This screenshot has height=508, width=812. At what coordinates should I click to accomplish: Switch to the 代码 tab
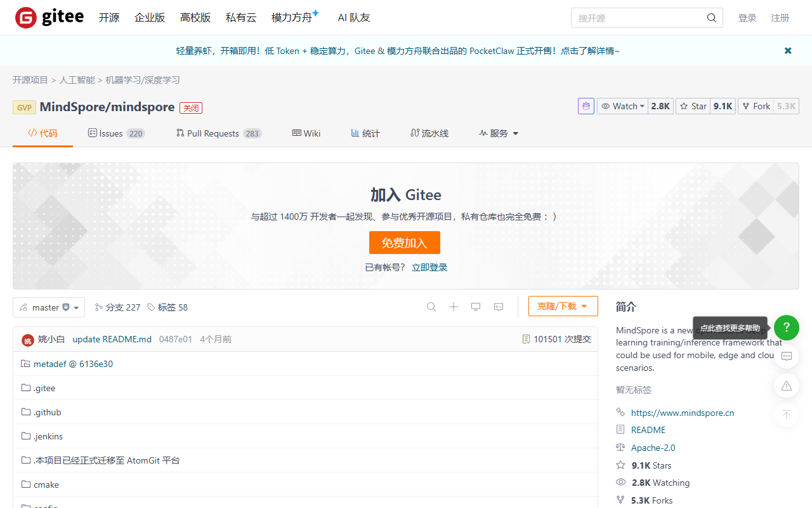[43, 133]
